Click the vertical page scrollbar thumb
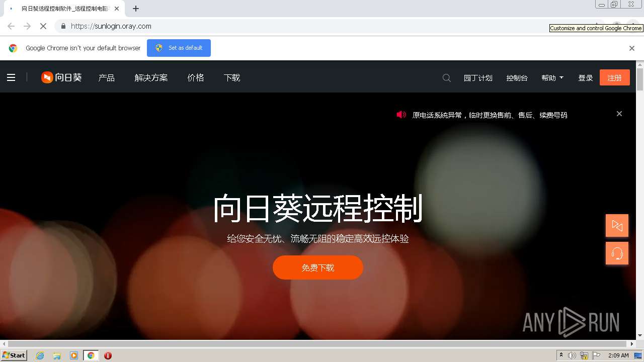Image resolution: width=644 pixels, height=362 pixels. pyautogui.click(x=640, y=79)
